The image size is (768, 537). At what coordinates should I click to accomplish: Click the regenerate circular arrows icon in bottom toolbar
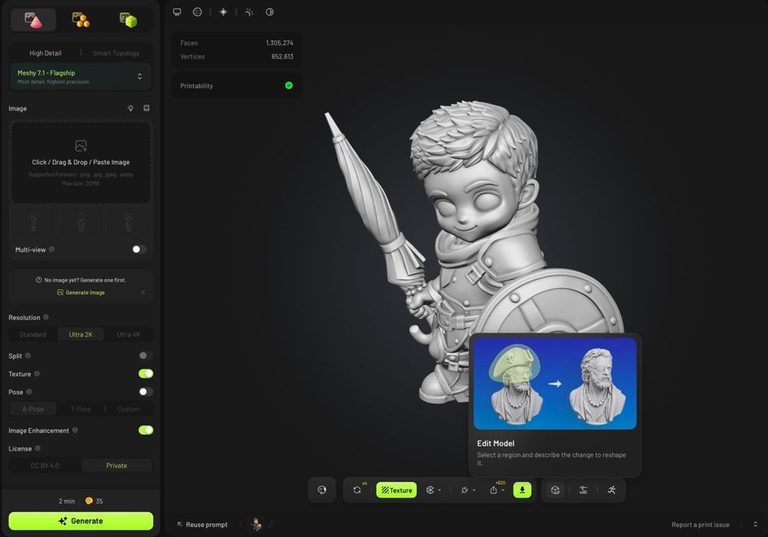tap(358, 490)
